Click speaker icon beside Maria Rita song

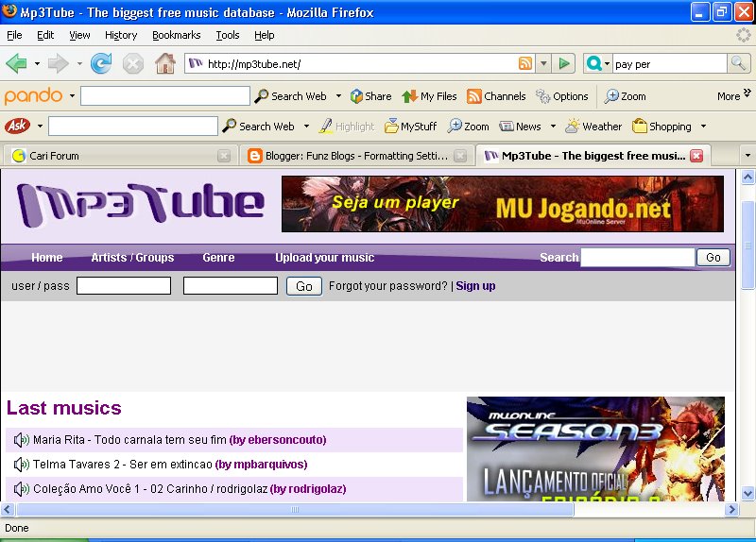21,440
